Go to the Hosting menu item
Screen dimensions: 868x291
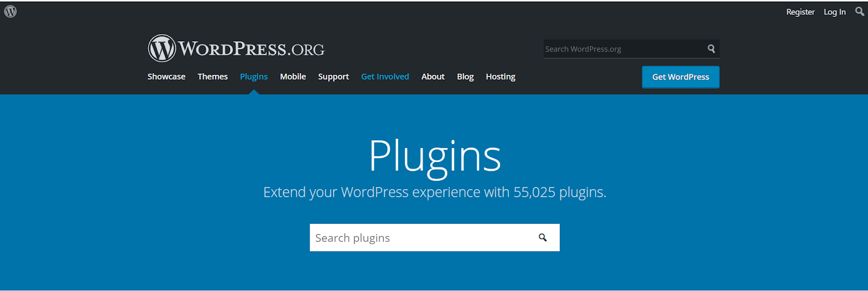501,76
